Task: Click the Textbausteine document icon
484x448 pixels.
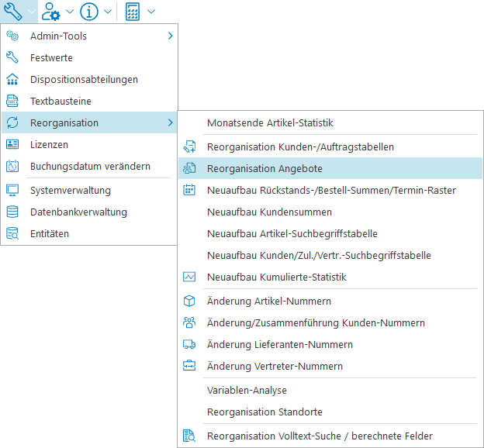Action: [x=12, y=101]
